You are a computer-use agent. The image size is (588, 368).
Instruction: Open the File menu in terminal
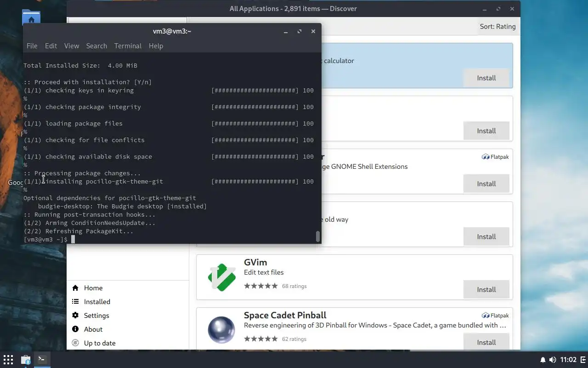(x=32, y=46)
